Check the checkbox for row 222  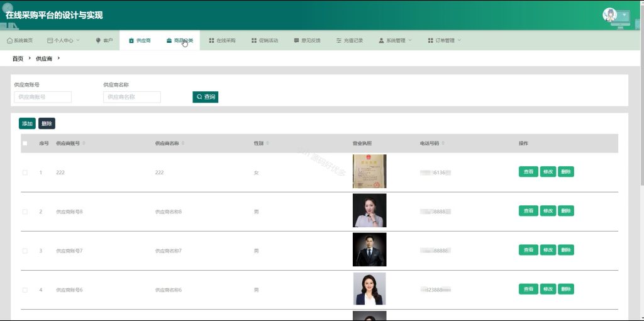click(x=25, y=172)
